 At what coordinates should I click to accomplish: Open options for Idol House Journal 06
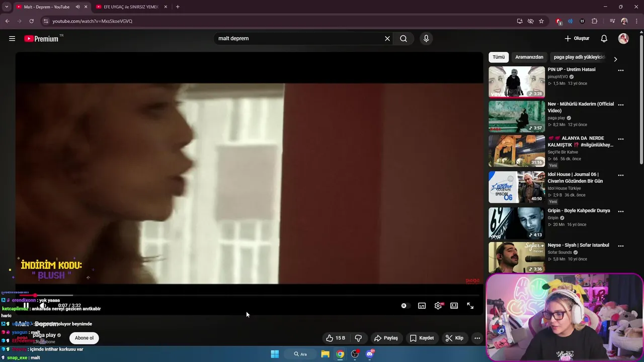click(621, 175)
